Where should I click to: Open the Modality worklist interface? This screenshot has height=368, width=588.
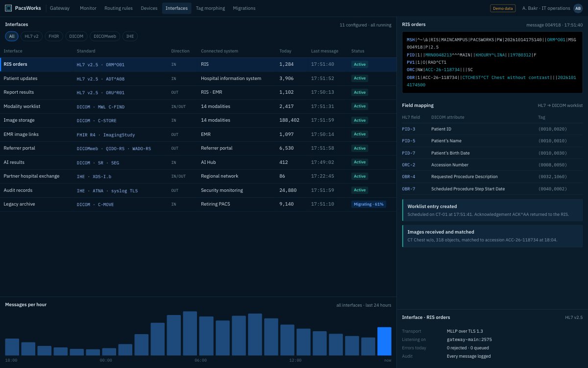[198, 106]
